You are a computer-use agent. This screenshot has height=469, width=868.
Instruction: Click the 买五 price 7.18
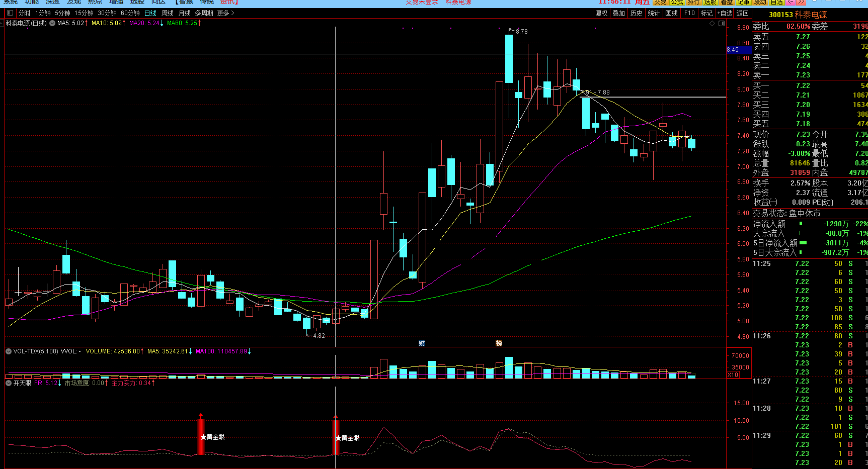point(803,124)
